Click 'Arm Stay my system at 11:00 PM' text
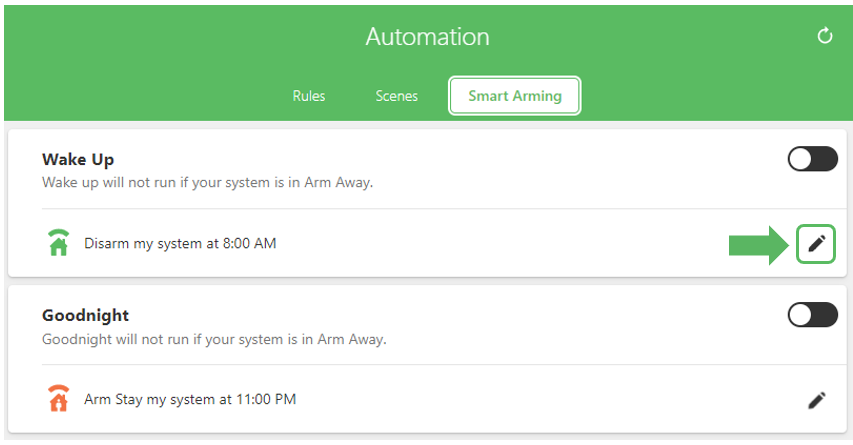Screen dimensions: 853x445 (190, 399)
